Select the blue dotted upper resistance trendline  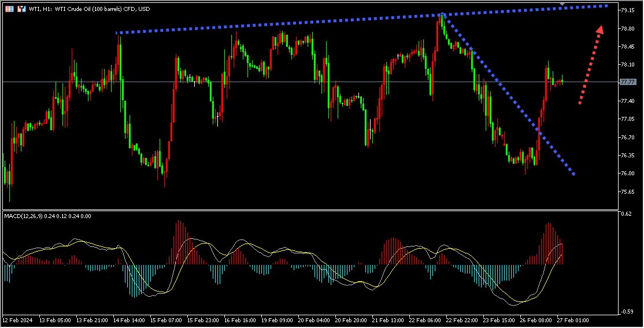361,19
